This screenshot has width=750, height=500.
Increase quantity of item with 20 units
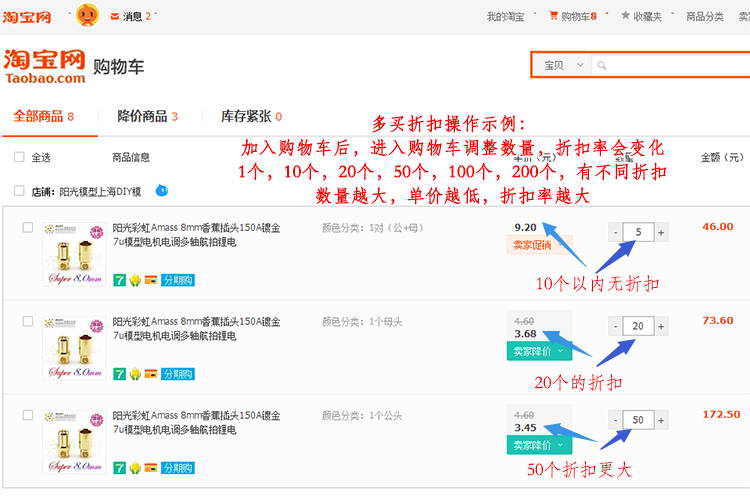click(661, 326)
